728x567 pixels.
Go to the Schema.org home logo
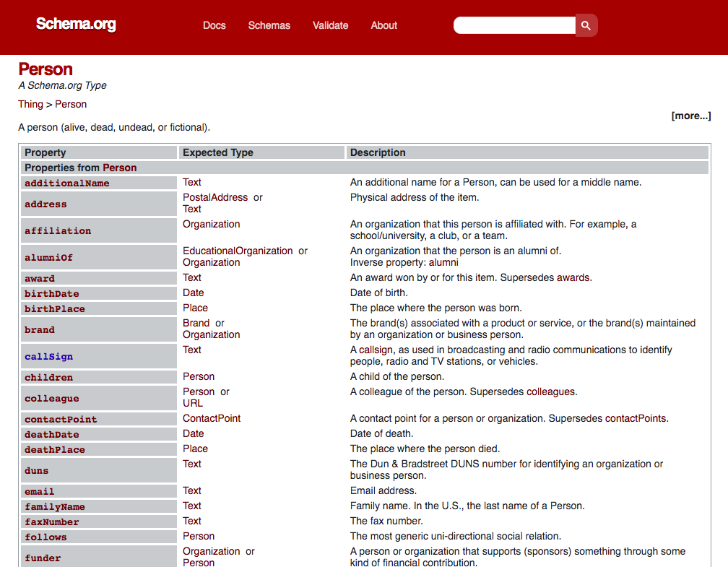[76, 24]
